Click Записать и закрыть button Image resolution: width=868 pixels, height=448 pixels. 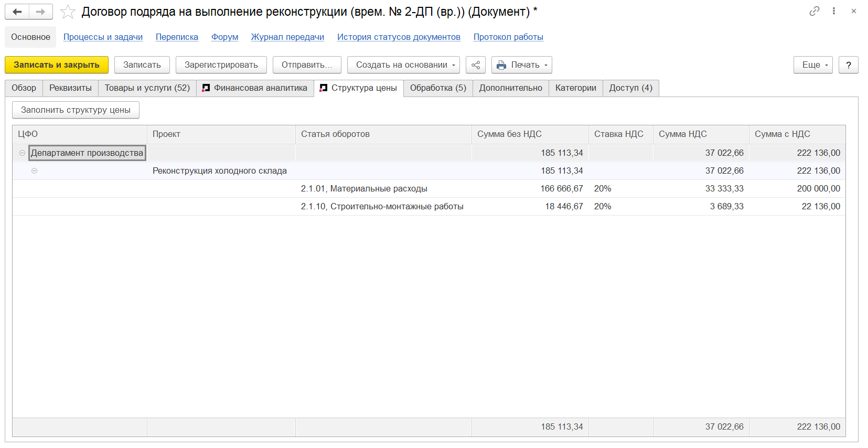[57, 65]
